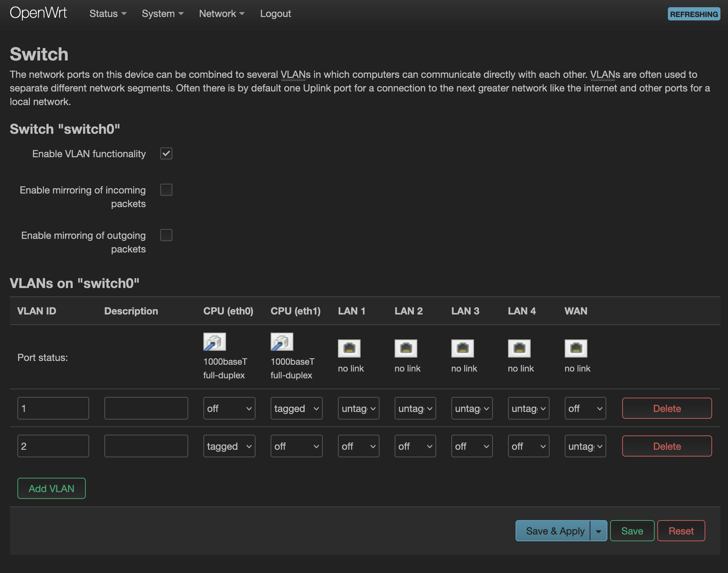Click the VLAN ID column header
This screenshot has width=728, height=573.
coord(37,311)
